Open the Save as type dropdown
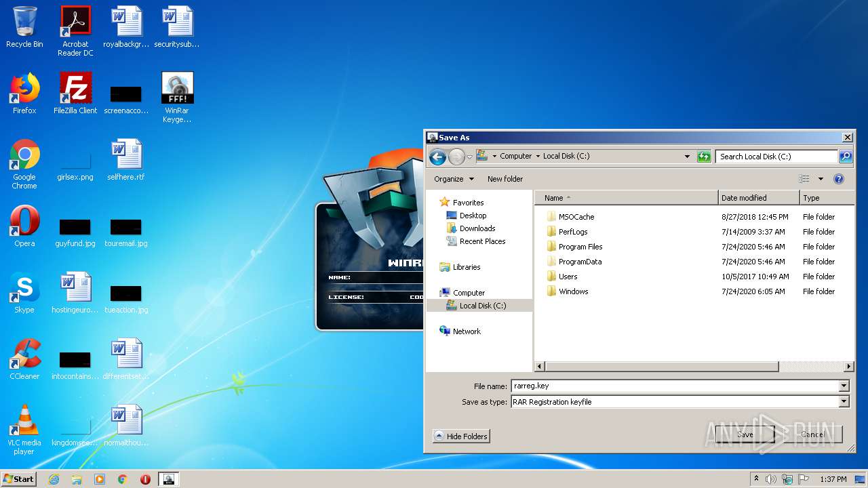Image resolution: width=868 pixels, height=488 pixels. click(x=844, y=402)
